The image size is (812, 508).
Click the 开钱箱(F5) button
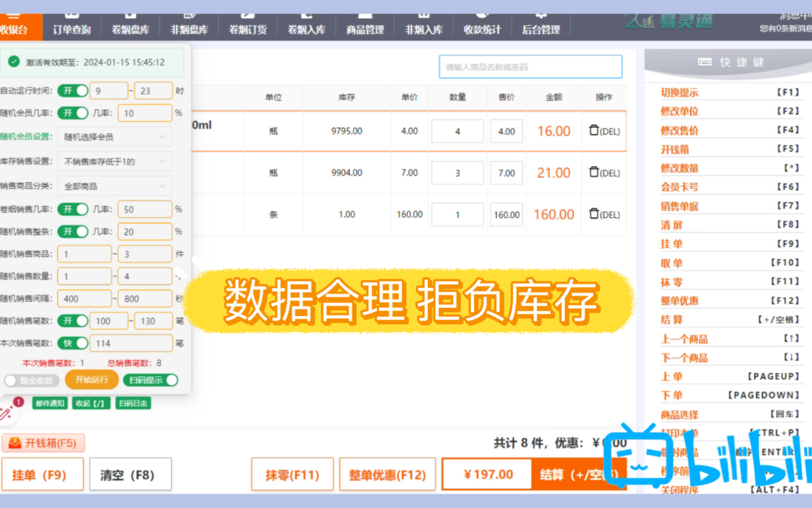pyautogui.click(x=43, y=443)
